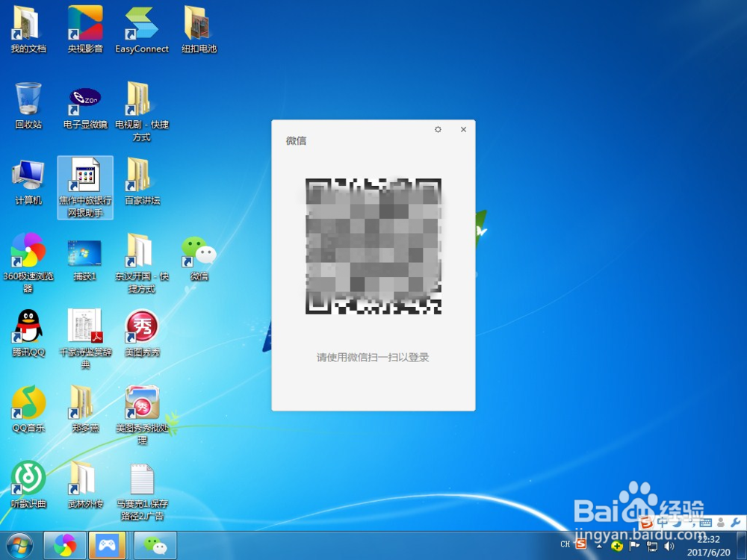
Task: Select the 央视影音 desktop shortcut
Action: click(85, 30)
